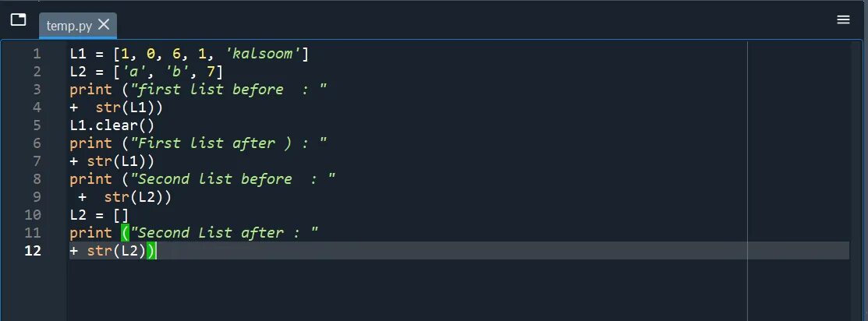
Task: Click line number 1 in gutter
Action: pos(37,54)
